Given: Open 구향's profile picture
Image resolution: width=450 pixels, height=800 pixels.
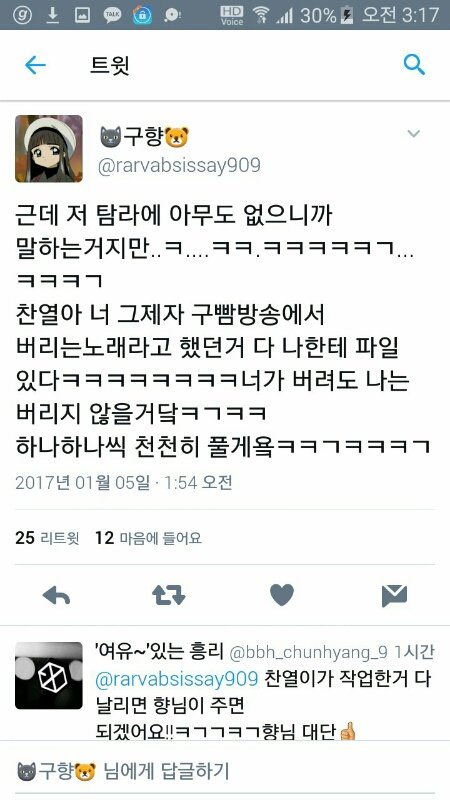Looking at the screenshot, I should [48, 148].
